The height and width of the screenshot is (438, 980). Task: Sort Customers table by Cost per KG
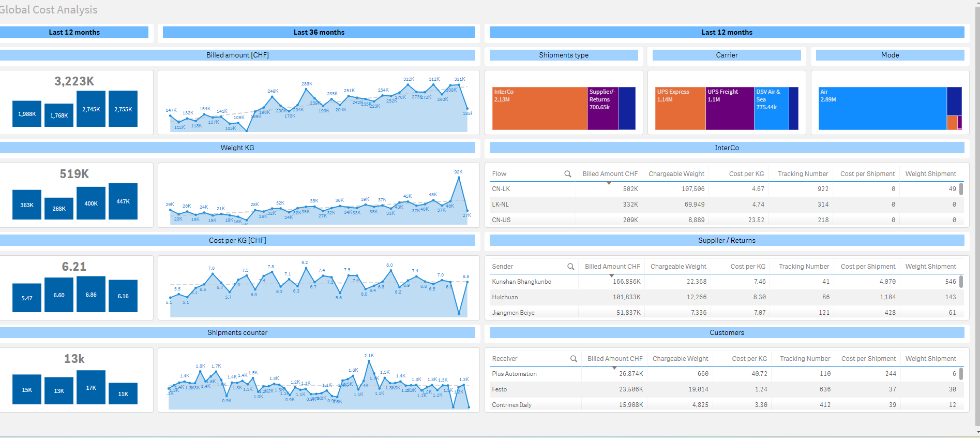(x=749, y=359)
